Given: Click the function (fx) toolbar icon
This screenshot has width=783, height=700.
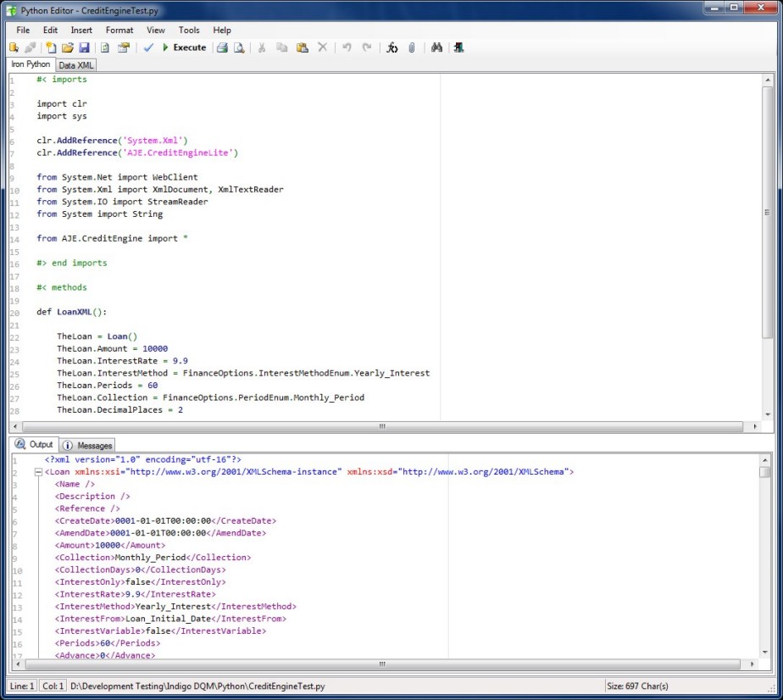Looking at the screenshot, I should 391,48.
